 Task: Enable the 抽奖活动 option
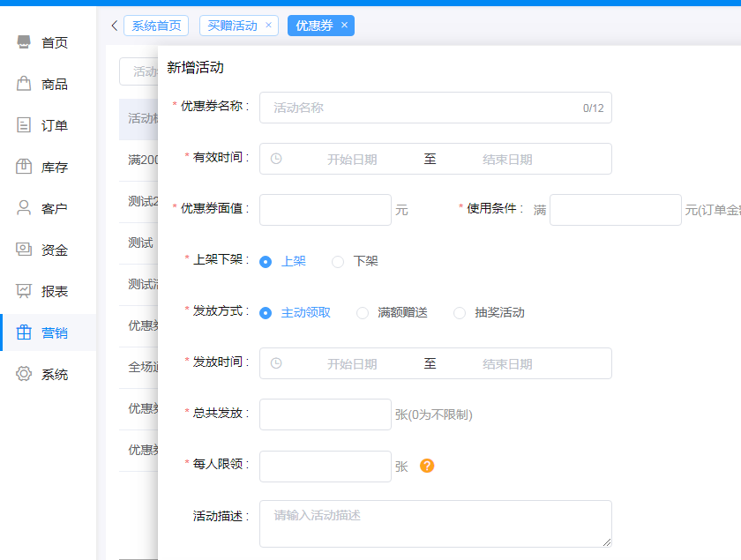tap(460, 312)
